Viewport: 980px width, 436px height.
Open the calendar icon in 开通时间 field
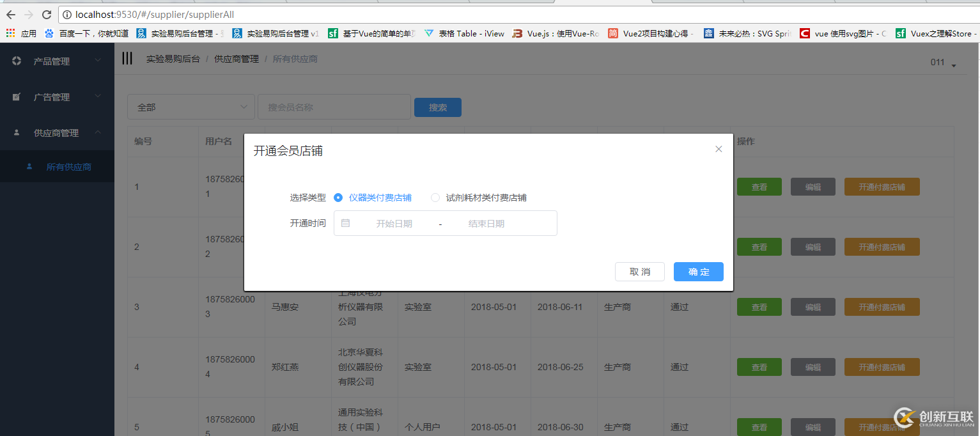(x=346, y=222)
